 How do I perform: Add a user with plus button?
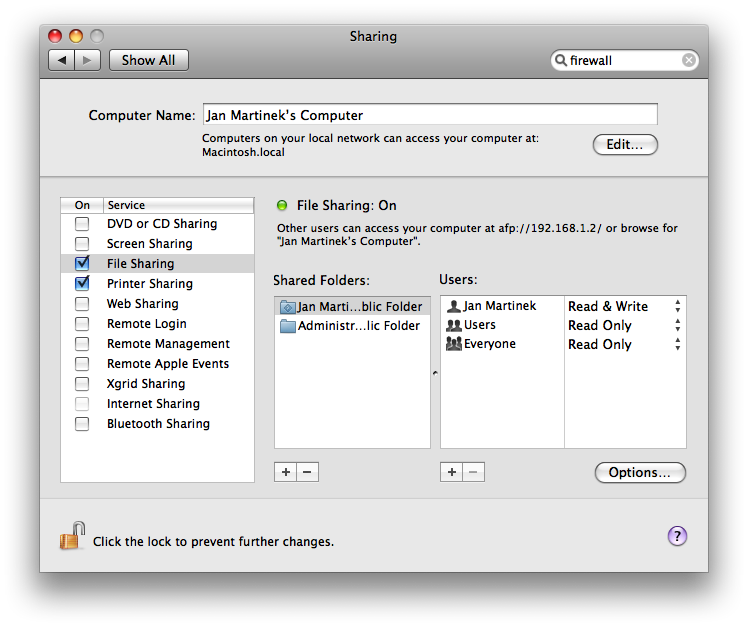click(451, 472)
